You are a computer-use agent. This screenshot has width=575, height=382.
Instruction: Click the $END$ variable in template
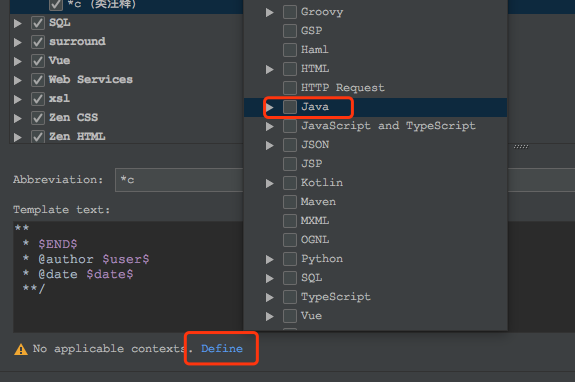(58, 244)
